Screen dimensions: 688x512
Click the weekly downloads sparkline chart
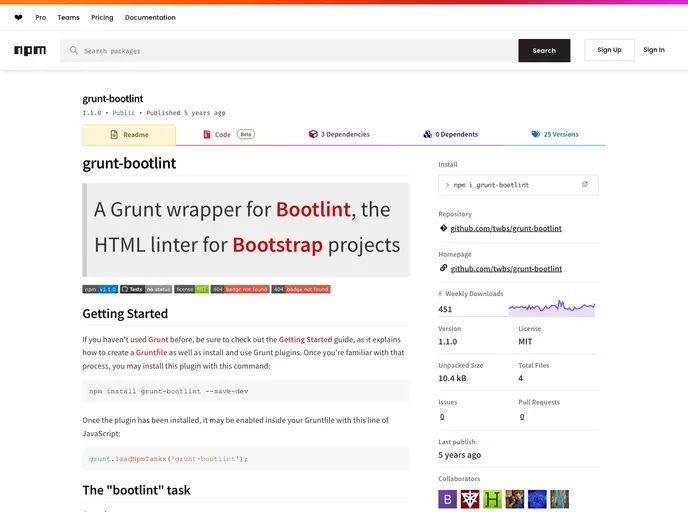pyautogui.click(x=552, y=308)
